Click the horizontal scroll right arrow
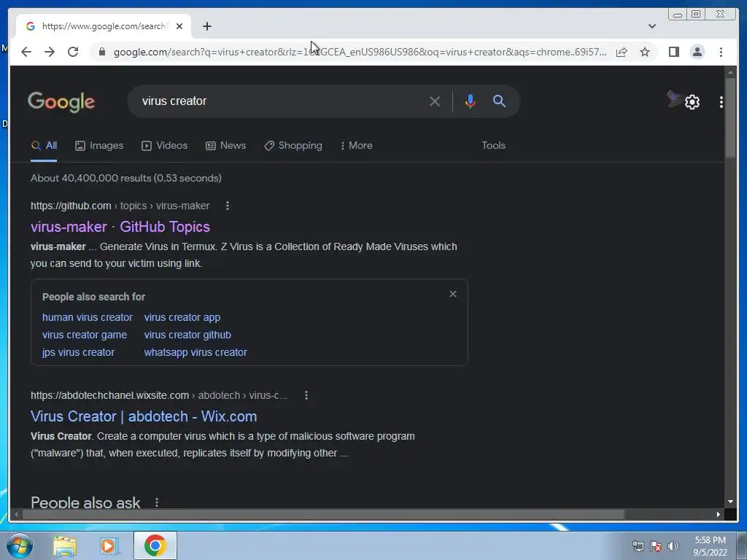This screenshot has height=560, width=747. (718, 514)
